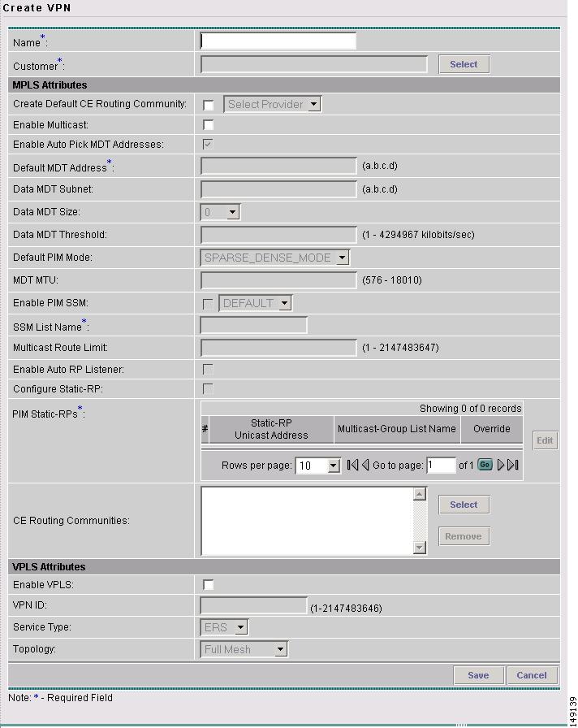
Task: Click the Multicast Route Limit field
Action: pos(278,348)
